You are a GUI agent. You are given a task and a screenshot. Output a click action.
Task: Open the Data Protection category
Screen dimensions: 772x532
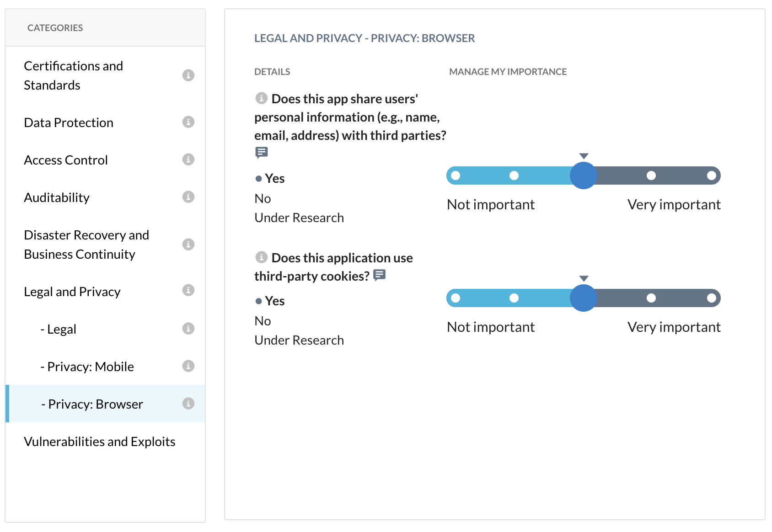[x=69, y=122]
